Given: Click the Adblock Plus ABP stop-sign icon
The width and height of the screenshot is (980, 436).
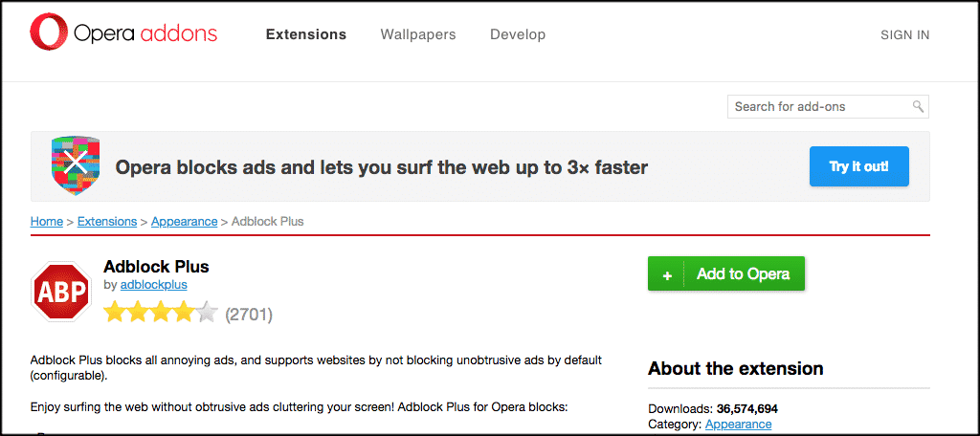Looking at the screenshot, I should coord(61,292).
